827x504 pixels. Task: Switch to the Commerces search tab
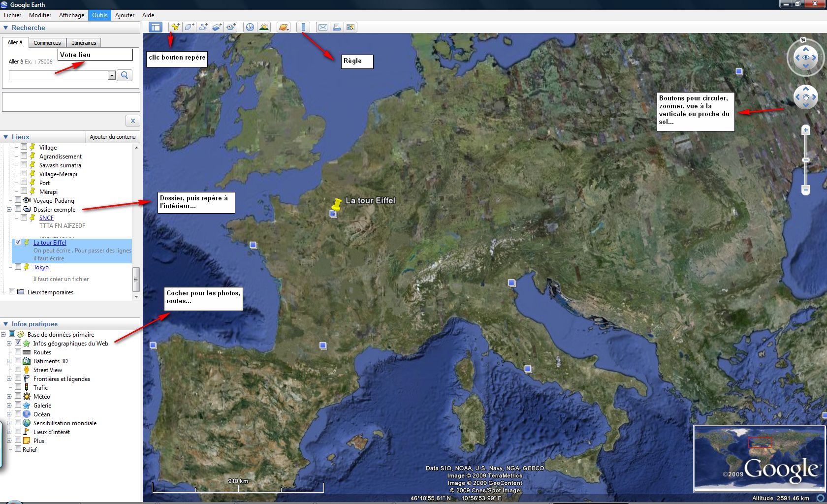click(47, 43)
